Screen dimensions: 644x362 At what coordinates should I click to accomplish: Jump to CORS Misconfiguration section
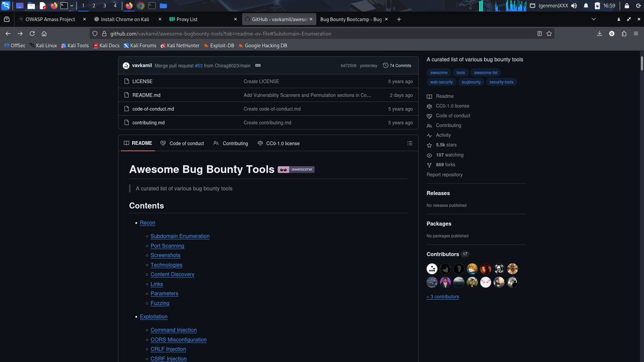pyautogui.click(x=178, y=339)
